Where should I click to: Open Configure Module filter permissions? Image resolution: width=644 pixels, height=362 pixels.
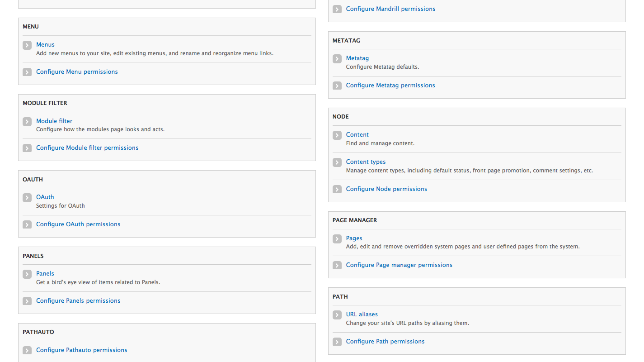pyautogui.click(x=87, y=148)
